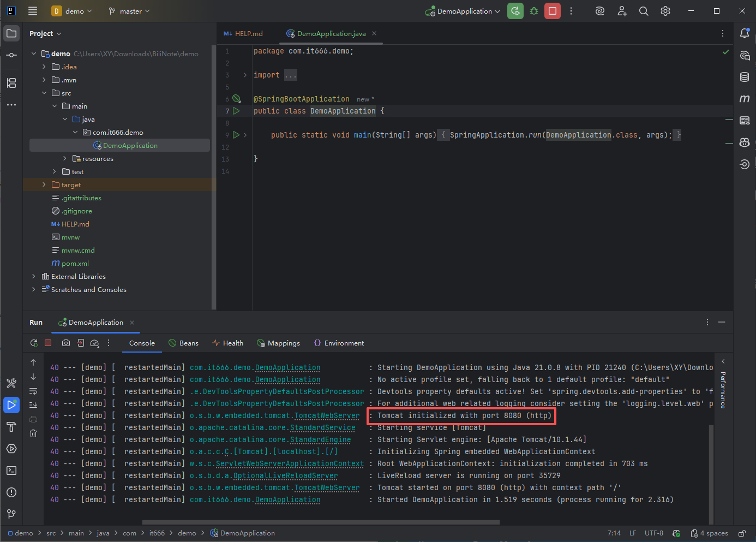
Task: Open the Terminal tool window
Action: pos(11,470)
